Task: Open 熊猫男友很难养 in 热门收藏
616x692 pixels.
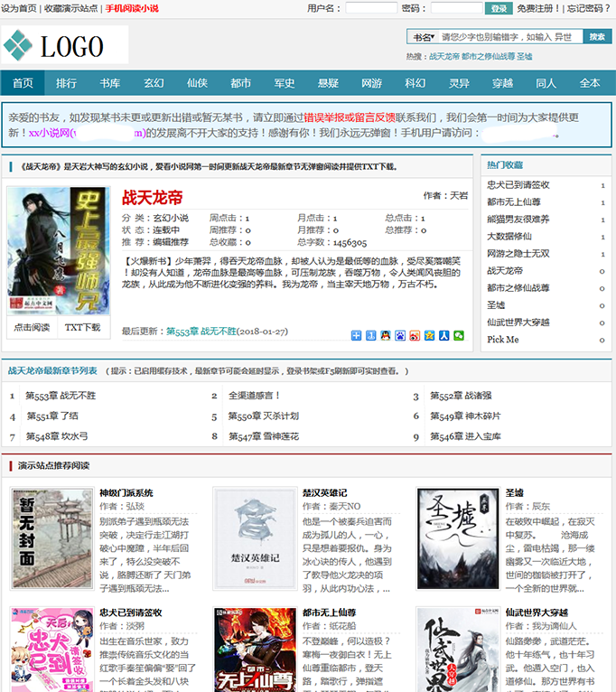Action: point(518,220)
